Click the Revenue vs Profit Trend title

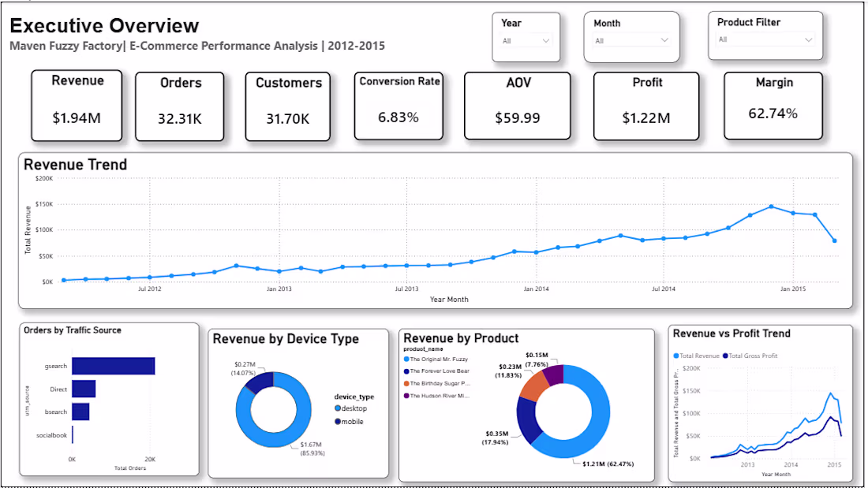pyautogui.click(x=731, y=333)
